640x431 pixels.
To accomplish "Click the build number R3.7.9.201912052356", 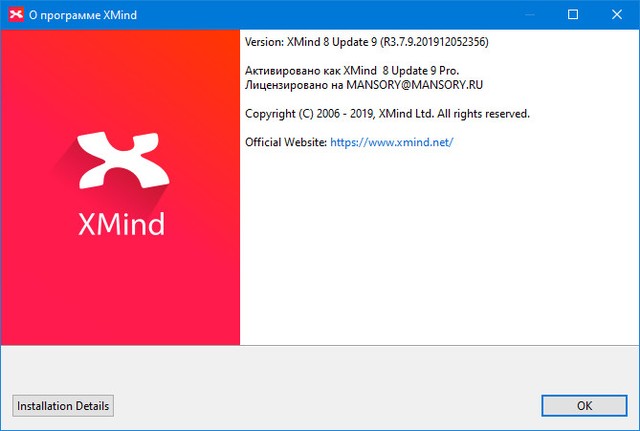I will coord(435,43).
